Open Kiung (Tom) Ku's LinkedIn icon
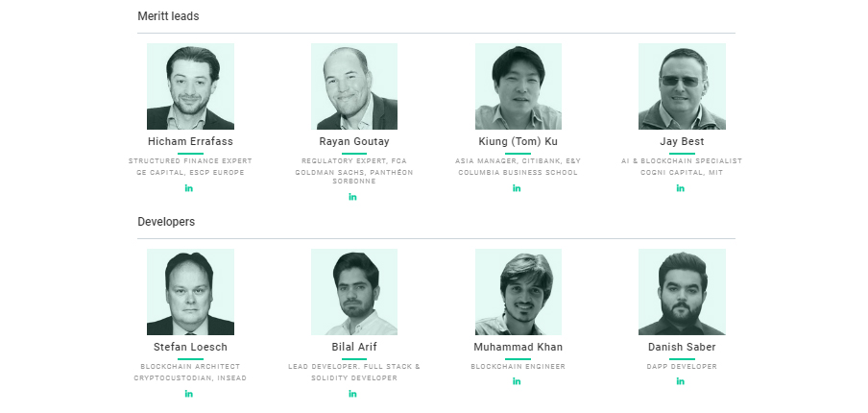868x413 pixels. 517,188
